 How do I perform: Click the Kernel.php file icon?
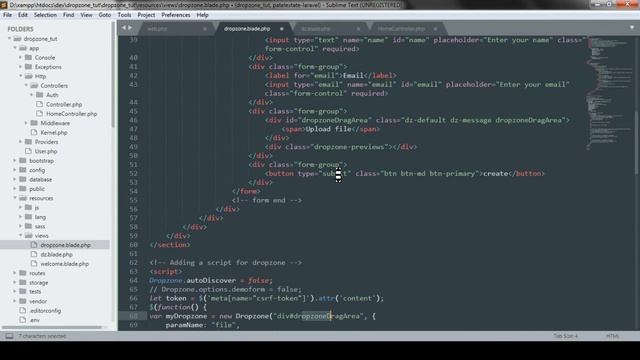(x=34, y=132)
